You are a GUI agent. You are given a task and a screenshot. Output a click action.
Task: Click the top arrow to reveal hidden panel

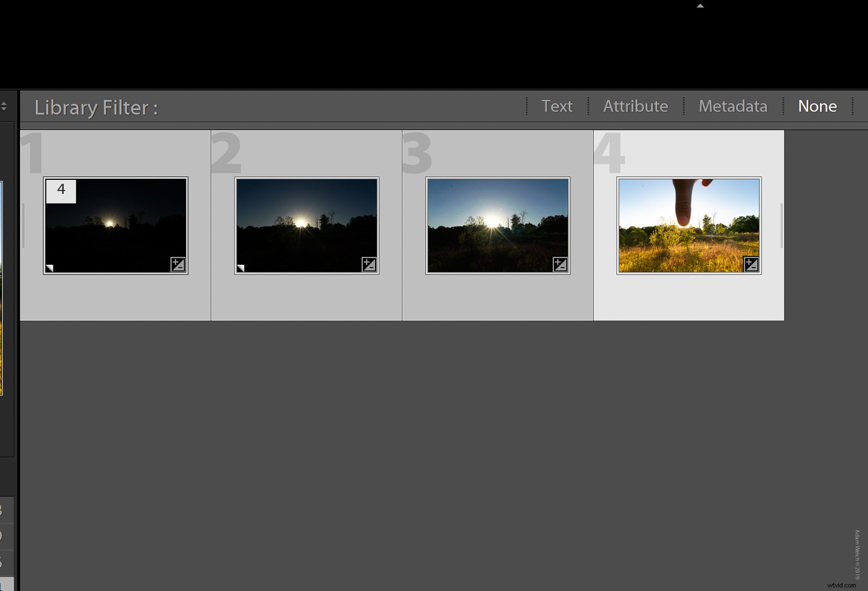[x=700, y=5]
